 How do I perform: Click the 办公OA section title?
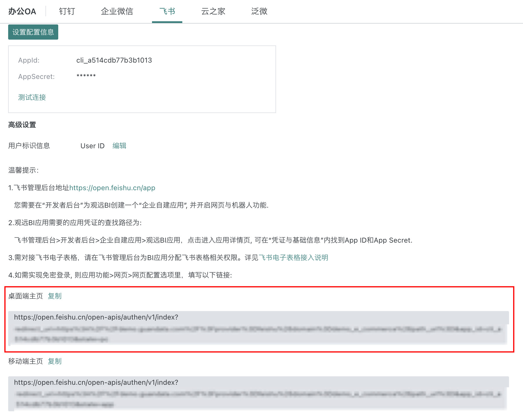22,11
